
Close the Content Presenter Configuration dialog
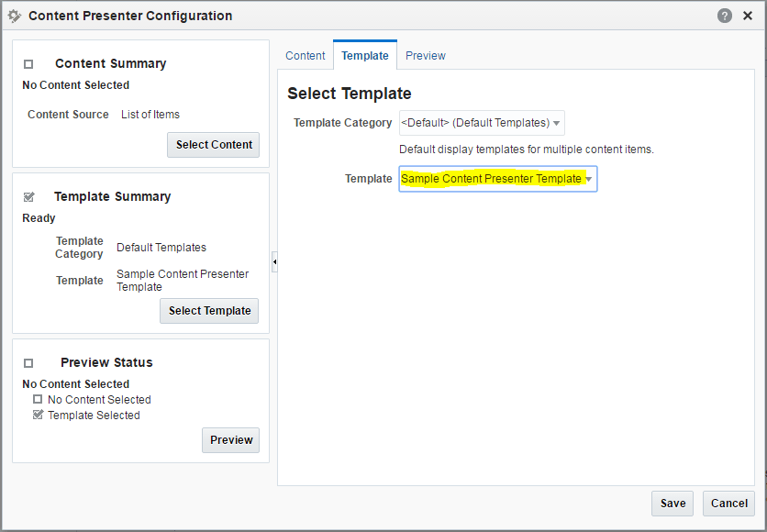coord(748,16)
